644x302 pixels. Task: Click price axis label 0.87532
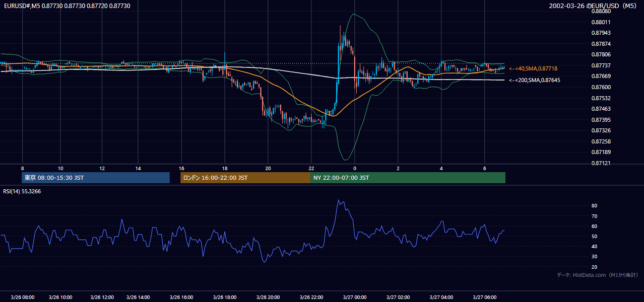(x=601, y=98)
